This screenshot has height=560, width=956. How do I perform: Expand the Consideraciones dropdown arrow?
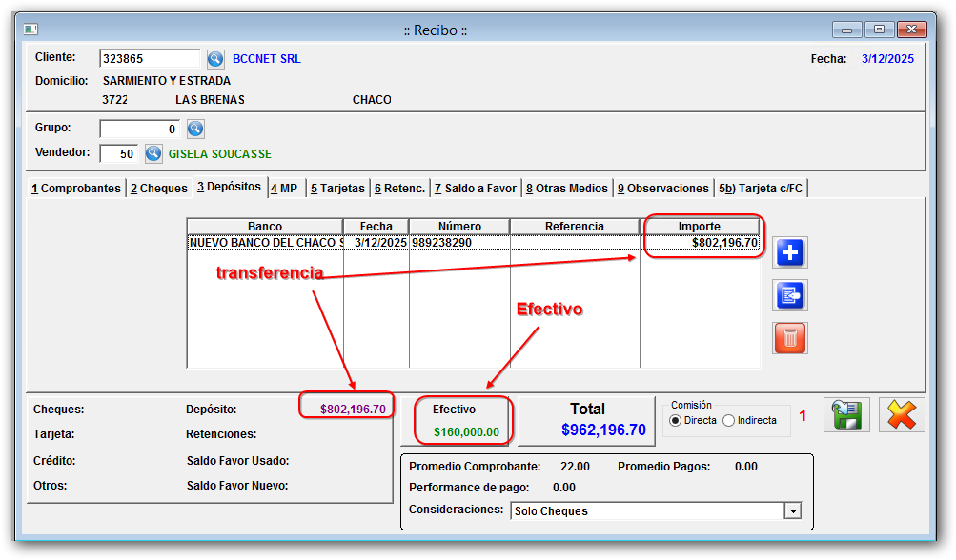(x=792, y=511)
